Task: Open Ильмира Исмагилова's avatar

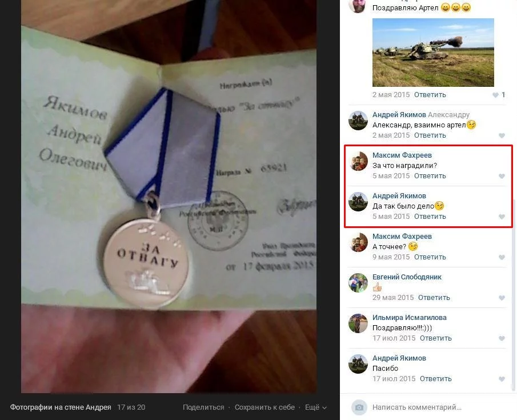Action: point(358,323)
